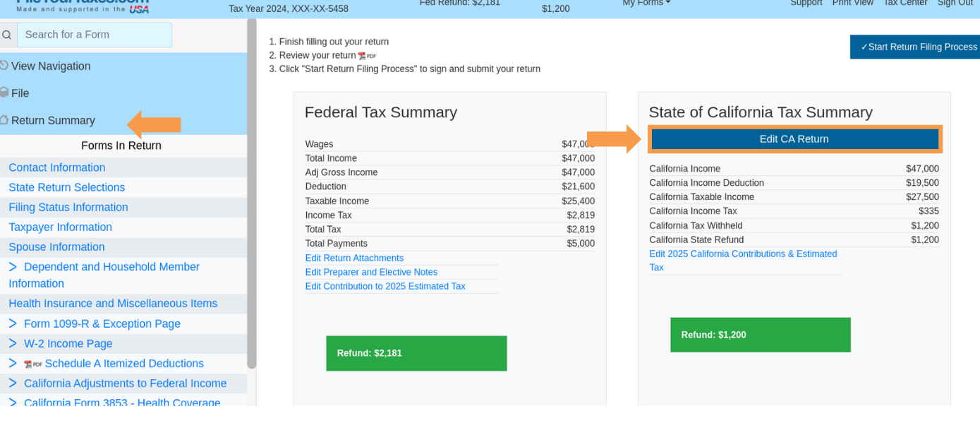Screen dimensions: 980x421
Task: Expand Dependent and Household Member Information
Action: click(13, 267)
